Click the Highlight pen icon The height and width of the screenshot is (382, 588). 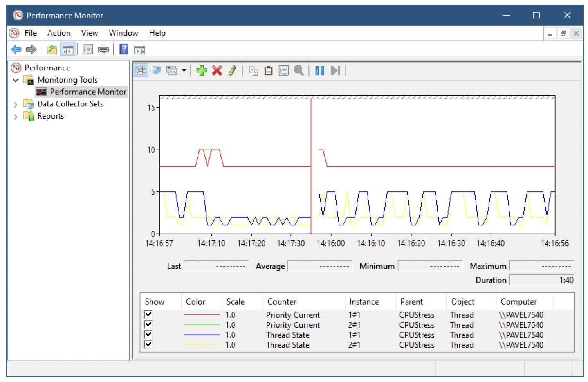click(232, 70)
